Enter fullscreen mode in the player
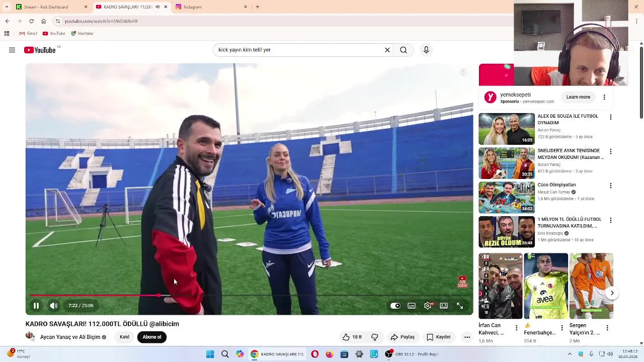The width and height of the screenshot is (644, 362). tap(460, 305)
